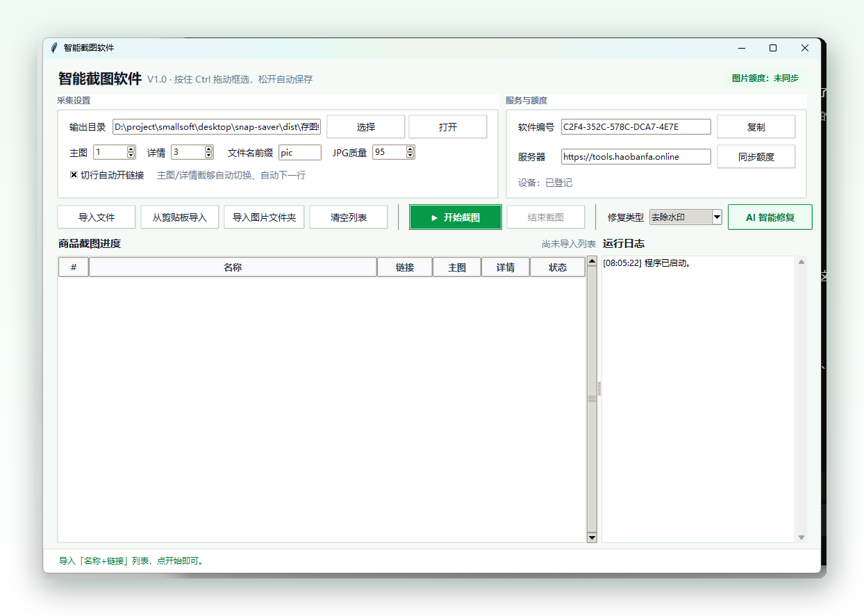Click the 状态 column header

[558, 267]
